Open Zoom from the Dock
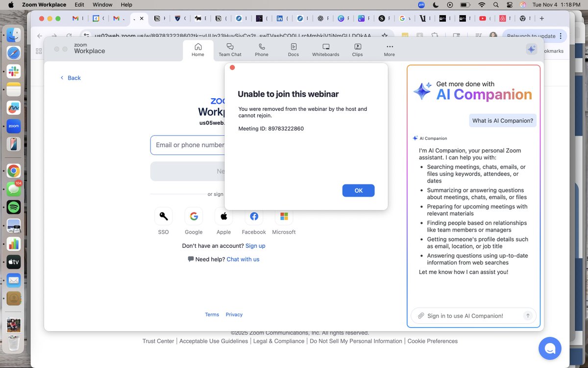The height and width of the screenshot is (368, 588). pyautogui.click(x=14, y=126)
